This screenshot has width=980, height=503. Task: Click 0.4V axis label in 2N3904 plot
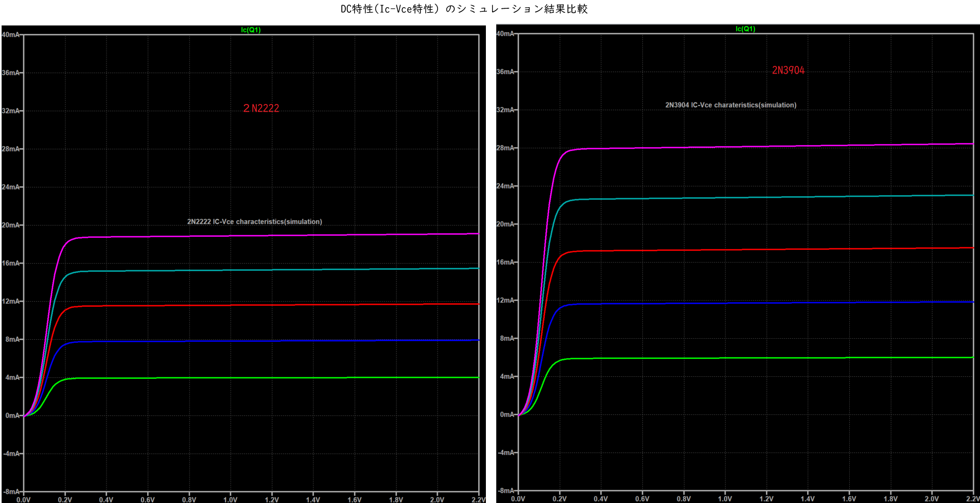pos(601,499)
